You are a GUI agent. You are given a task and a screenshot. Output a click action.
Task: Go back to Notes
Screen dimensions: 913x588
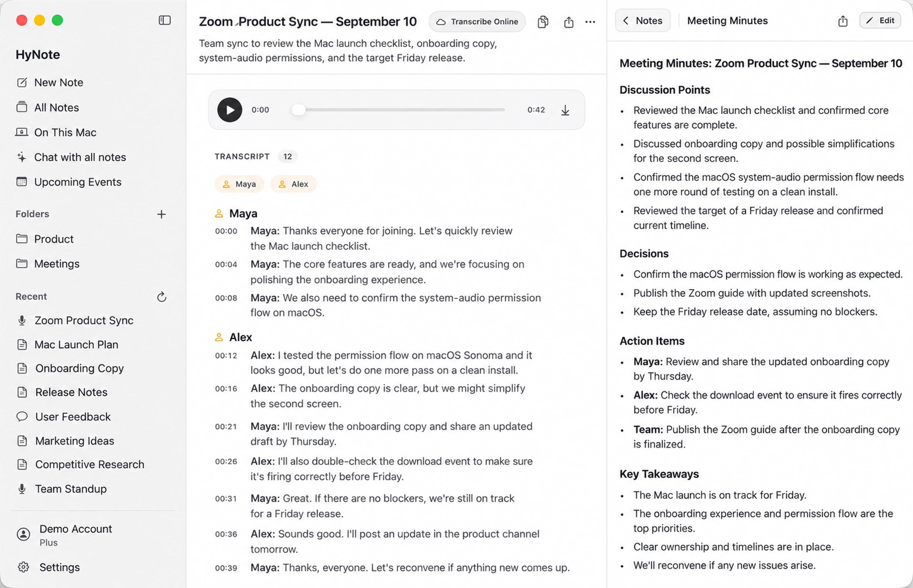(x=643, y=21)
